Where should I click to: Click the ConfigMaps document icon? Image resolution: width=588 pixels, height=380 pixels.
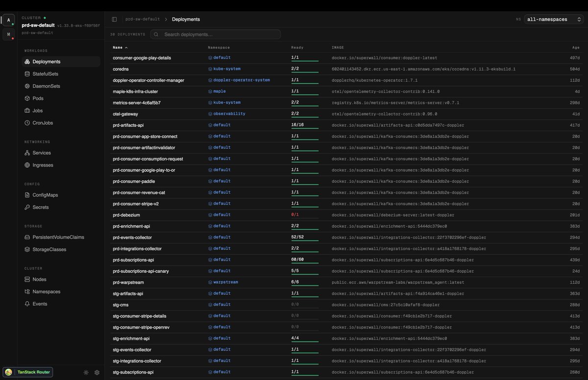point(27,195)
